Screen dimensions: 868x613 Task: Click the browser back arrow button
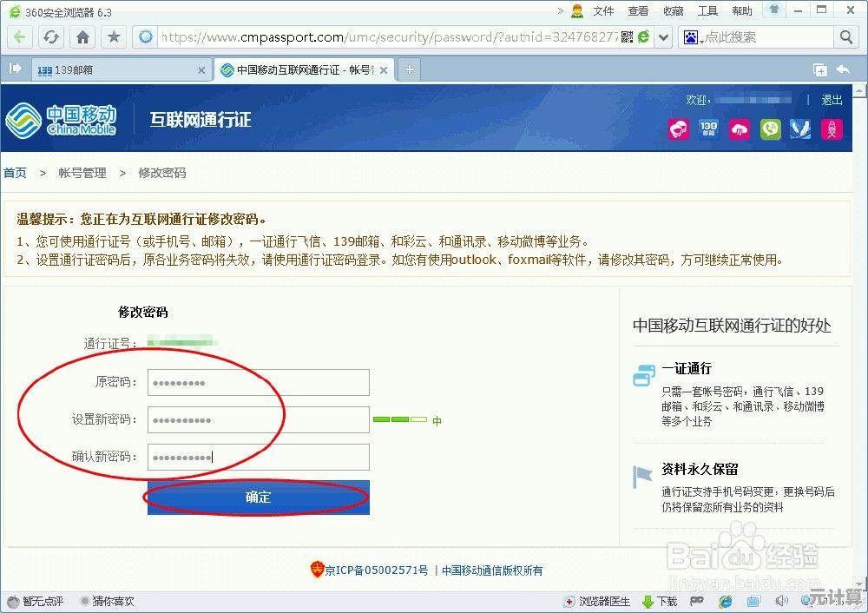tap(20, 37)
